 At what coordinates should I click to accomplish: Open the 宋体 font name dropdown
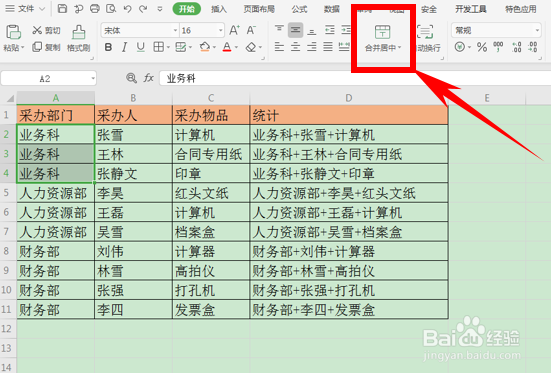pos(175,31)
